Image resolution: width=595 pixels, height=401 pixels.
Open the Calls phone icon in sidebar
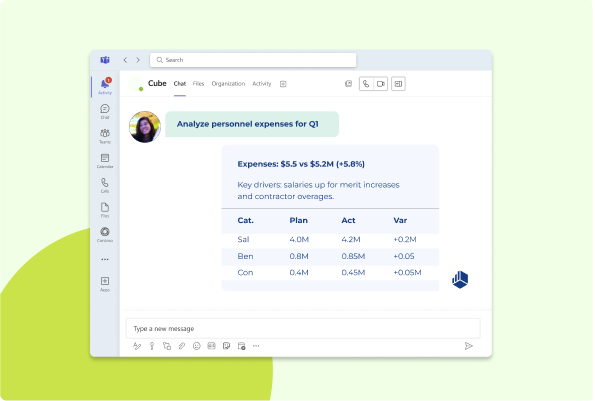pos(105,185)
